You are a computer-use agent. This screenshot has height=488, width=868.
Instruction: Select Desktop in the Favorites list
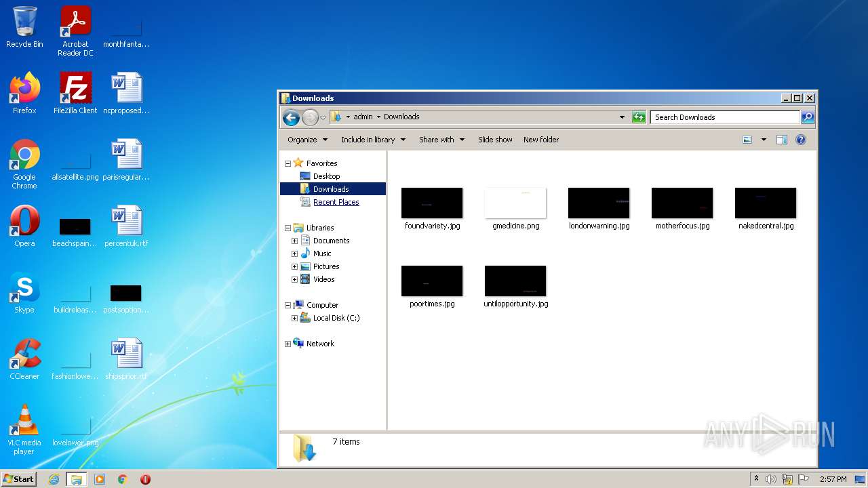[326, 176]
